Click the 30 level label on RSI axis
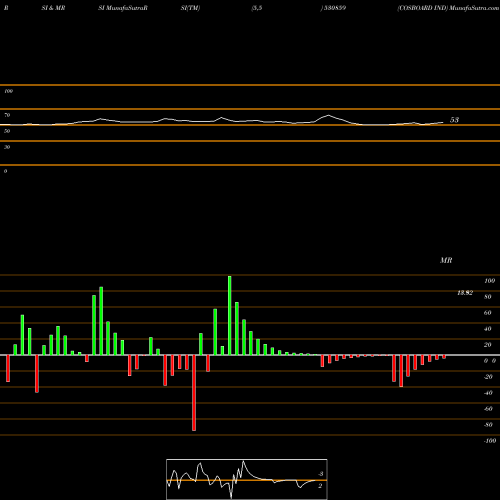500x500 pixels. 7,147
